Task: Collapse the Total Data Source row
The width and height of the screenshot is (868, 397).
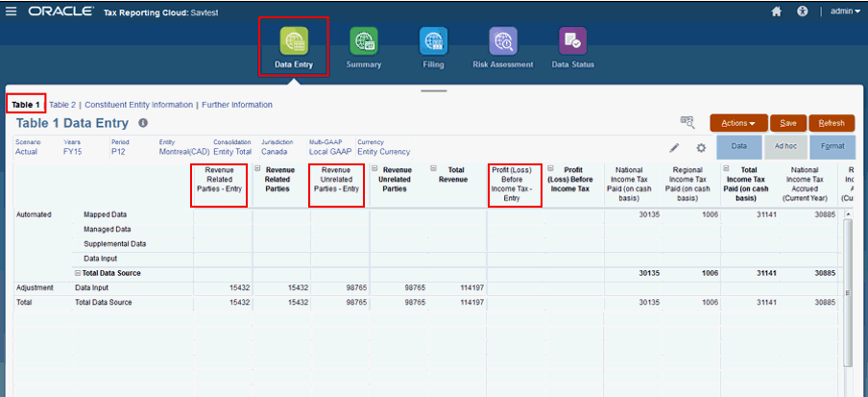Action: point(78,273)
